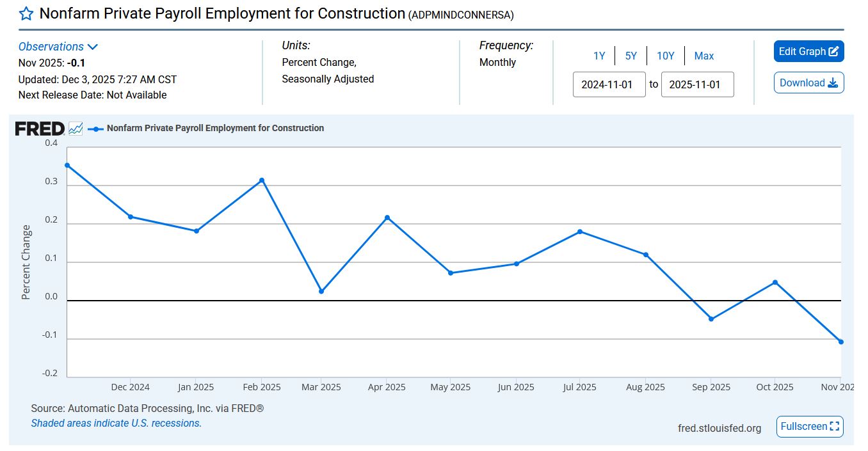The height and width of the screenshot is (451, 868).
Task: Click the blue legend line marker
Action: (95, 129)
